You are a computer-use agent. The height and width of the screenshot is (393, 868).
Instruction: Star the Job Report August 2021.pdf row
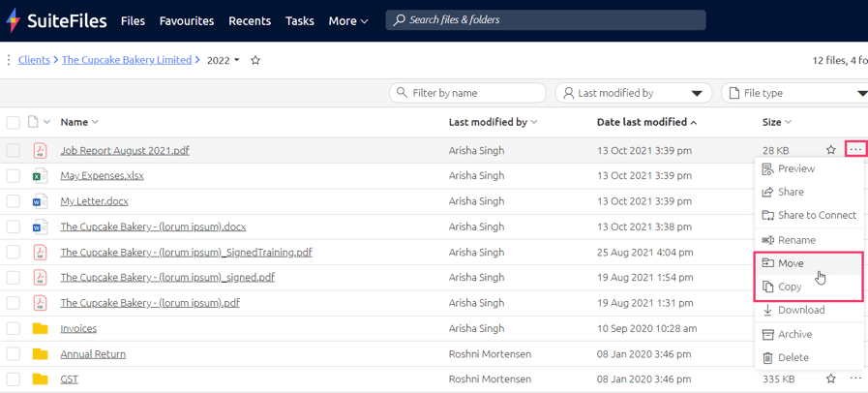pos(830,150)
